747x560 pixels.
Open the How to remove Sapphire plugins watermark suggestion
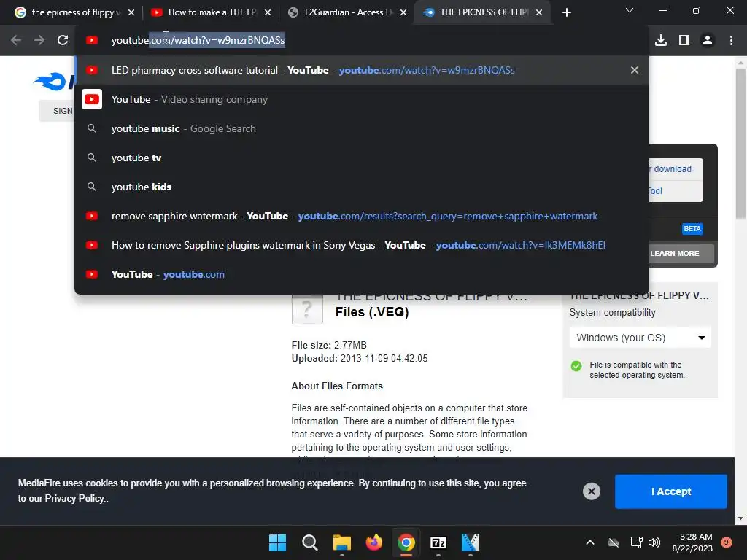click(x=362, y=245)
